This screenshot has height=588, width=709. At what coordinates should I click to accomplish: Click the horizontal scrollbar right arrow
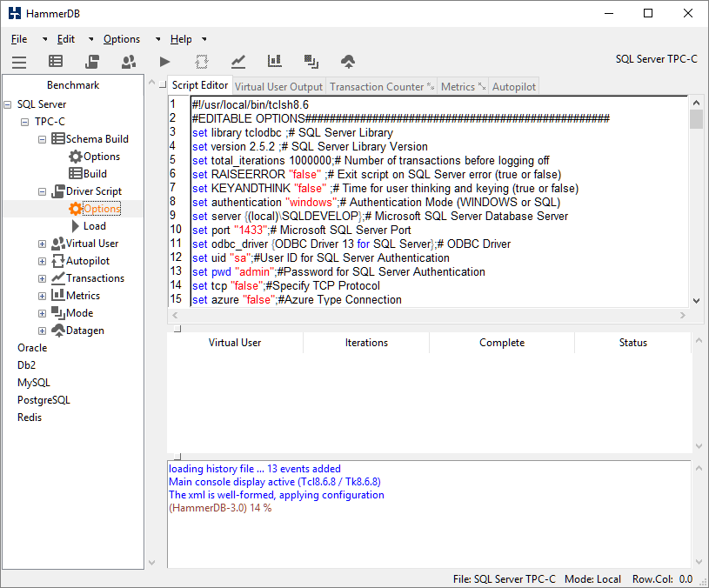[x=683, y=315]
